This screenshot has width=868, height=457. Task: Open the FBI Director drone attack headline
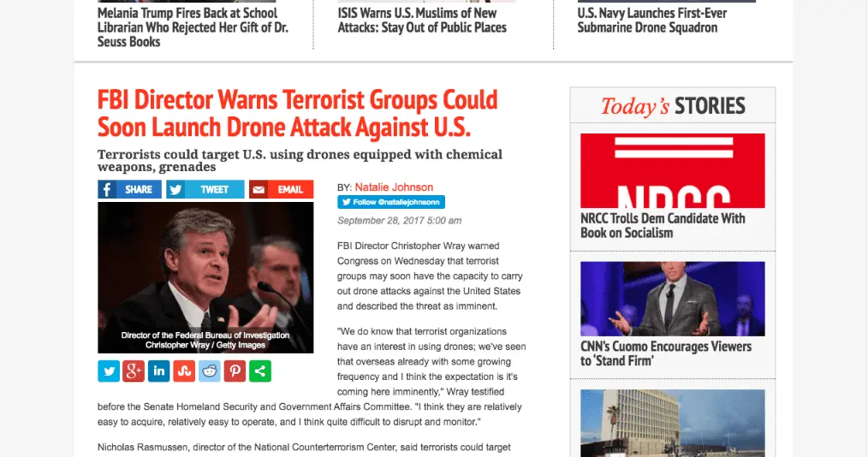[297, 114]
